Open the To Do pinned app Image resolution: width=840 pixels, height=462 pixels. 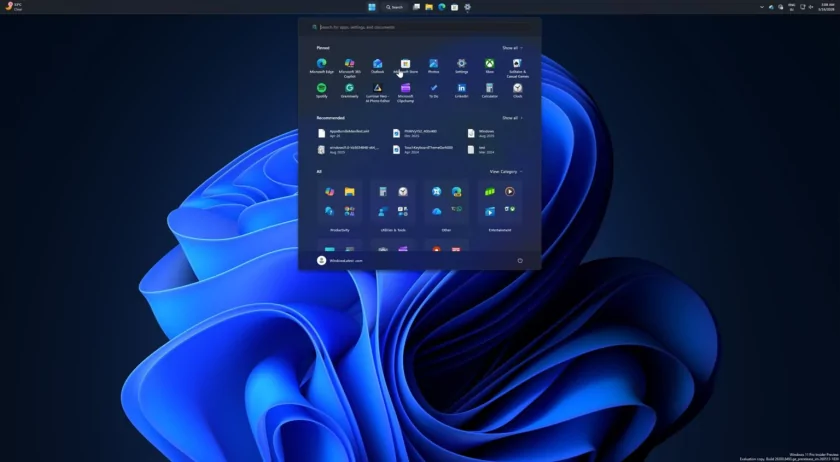[433, 91]
